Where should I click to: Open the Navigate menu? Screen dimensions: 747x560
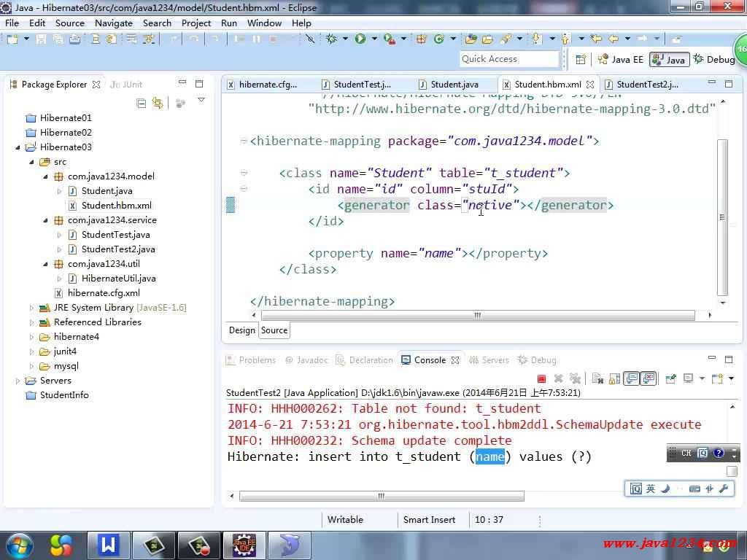point(113,23)
